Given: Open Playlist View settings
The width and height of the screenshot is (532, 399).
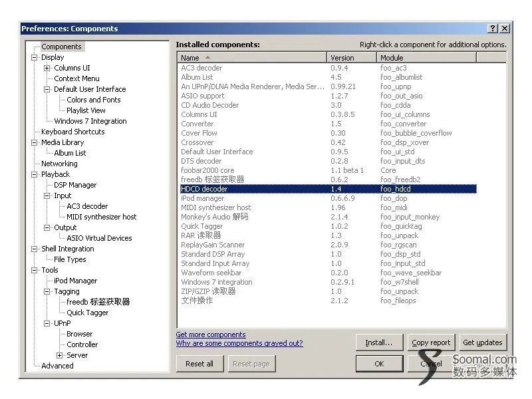Looking at the screenshot, I should (x=86, y=110).
